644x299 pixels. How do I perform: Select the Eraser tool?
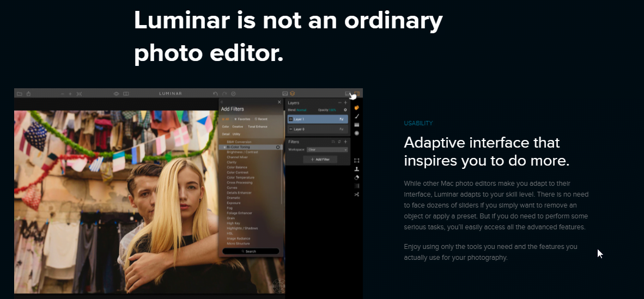point(356,178)
